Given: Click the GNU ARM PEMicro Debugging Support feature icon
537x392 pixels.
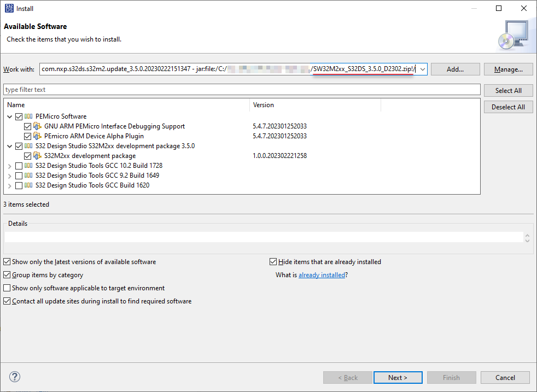Looking at the screenshot, I should pos(38,126).
